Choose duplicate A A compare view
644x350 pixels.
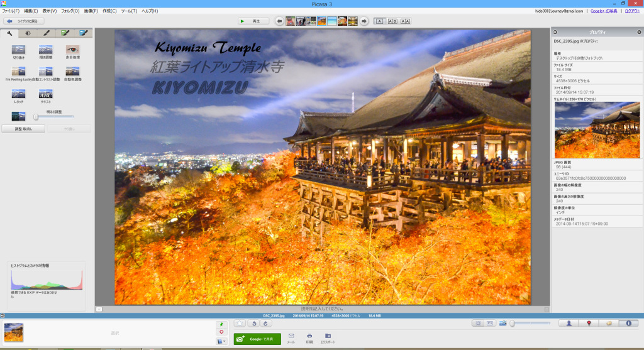click(406, 21)
